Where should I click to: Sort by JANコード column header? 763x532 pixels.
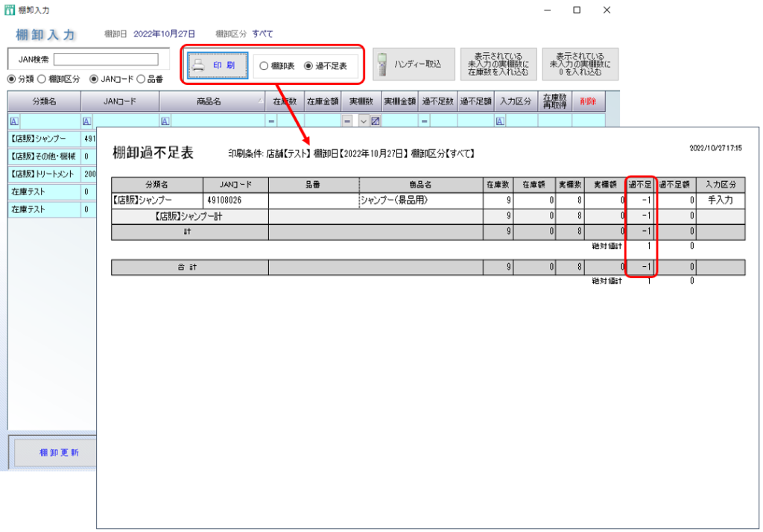(120, 101)
